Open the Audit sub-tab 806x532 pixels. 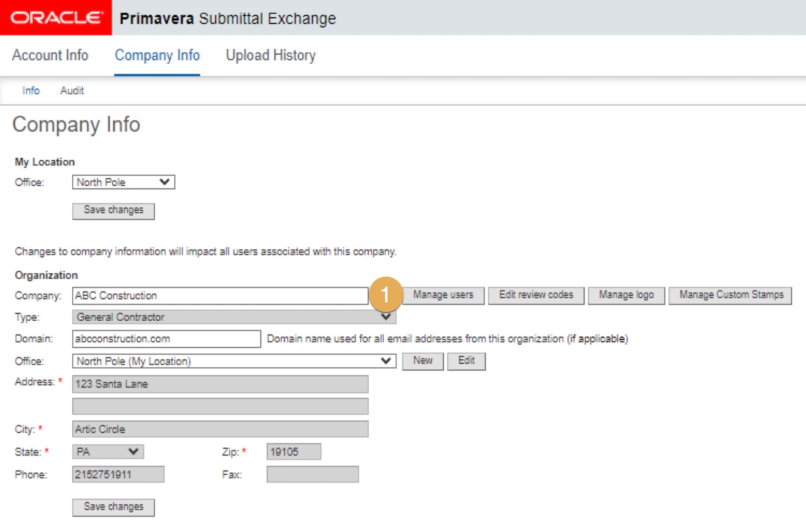(x=72, y=91)
